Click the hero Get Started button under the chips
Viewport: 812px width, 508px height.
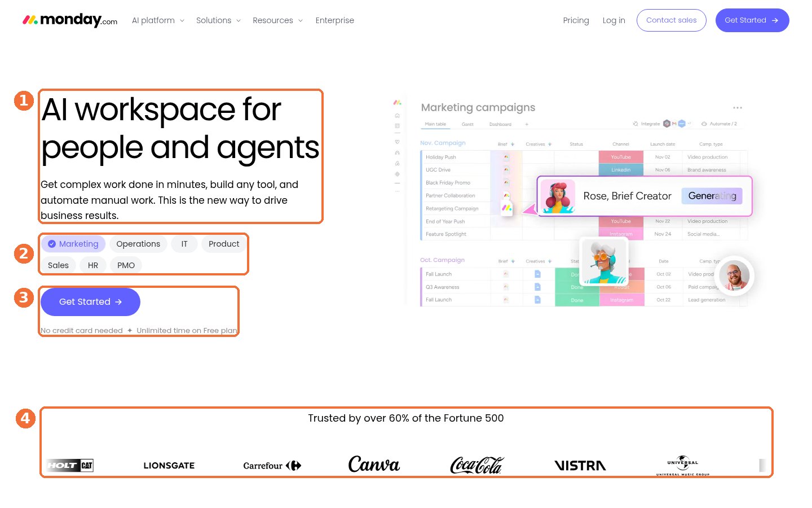coord(90,302)
